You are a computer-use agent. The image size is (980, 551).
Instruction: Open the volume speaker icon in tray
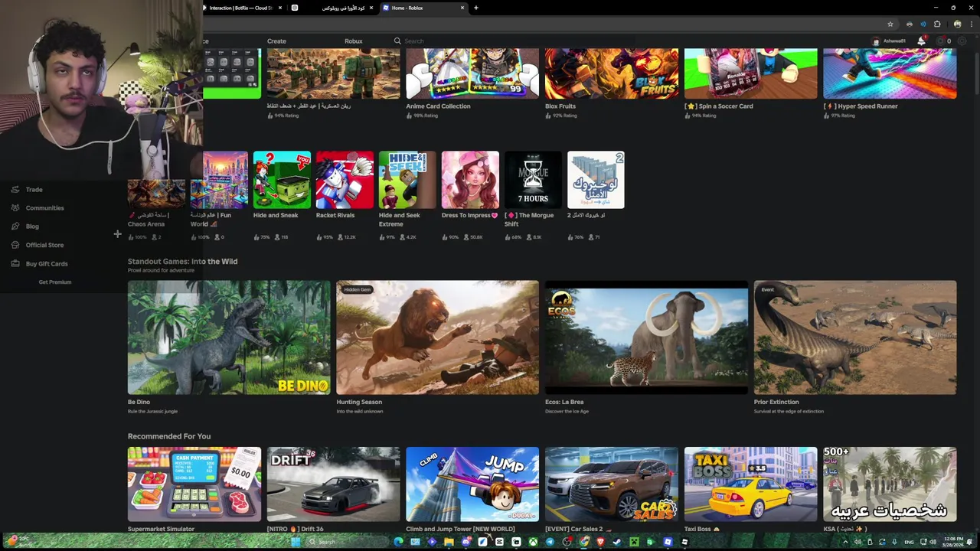(933, 542)
